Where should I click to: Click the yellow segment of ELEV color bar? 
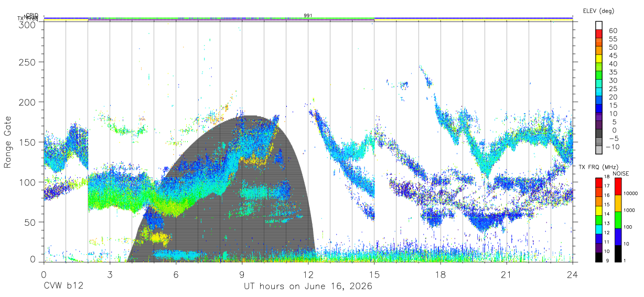pyautogui.click(x=599, y=59)
